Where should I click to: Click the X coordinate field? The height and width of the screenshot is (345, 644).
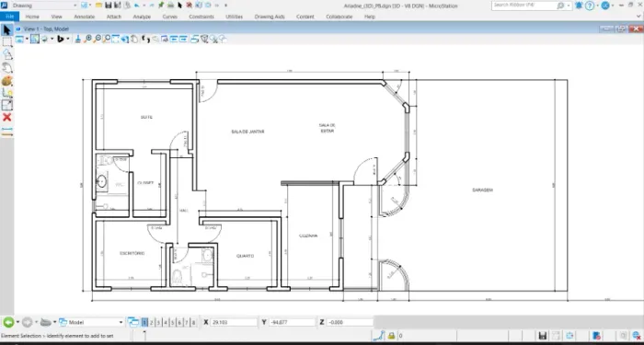coord(234,322)
